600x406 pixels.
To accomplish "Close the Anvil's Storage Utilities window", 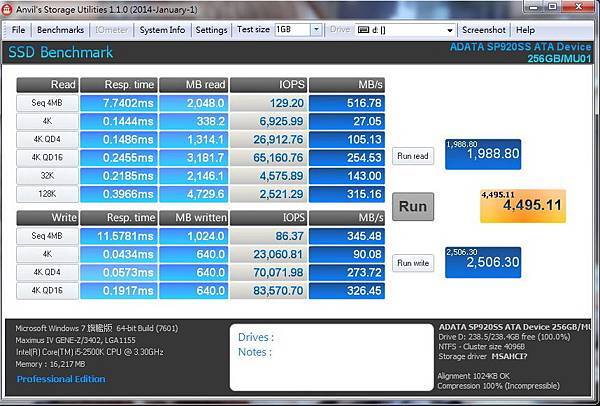I will point(578,7).
